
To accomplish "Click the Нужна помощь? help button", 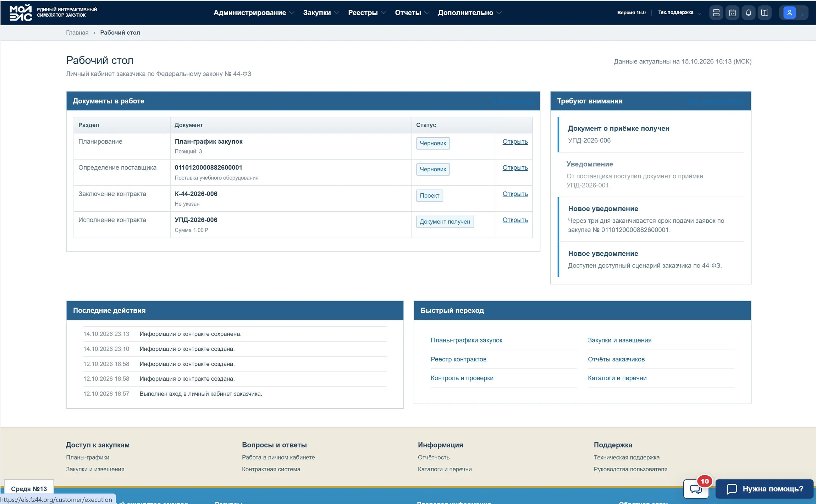I will pos(764,489).
